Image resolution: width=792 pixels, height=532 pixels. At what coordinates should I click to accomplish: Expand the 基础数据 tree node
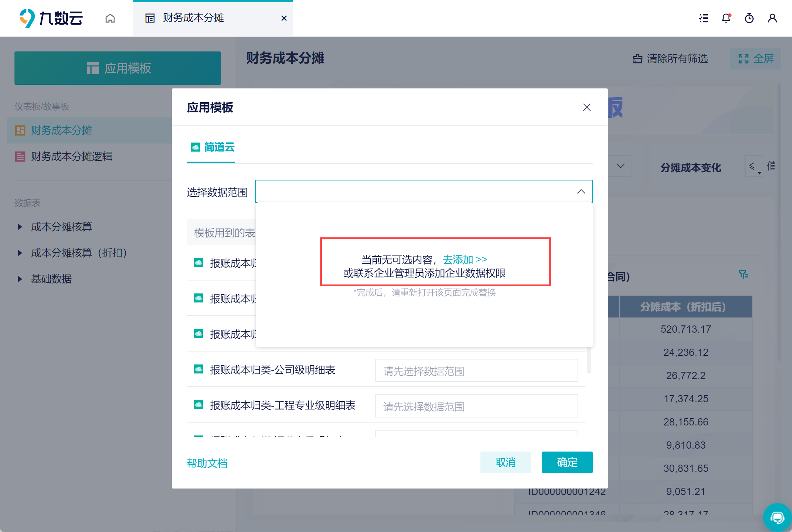(x=20, y=279)
